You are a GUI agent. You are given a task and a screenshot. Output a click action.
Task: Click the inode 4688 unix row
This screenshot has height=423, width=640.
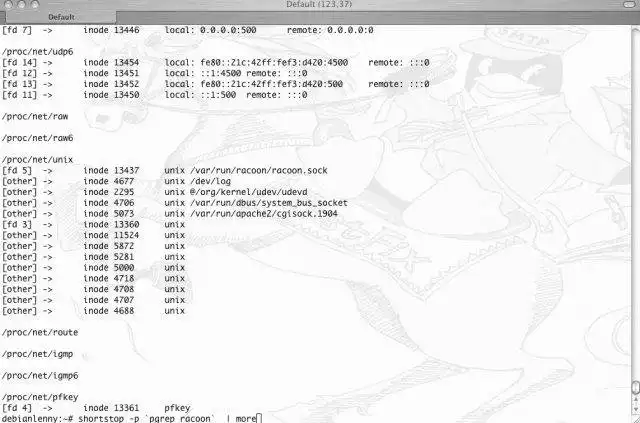[93, 311]
